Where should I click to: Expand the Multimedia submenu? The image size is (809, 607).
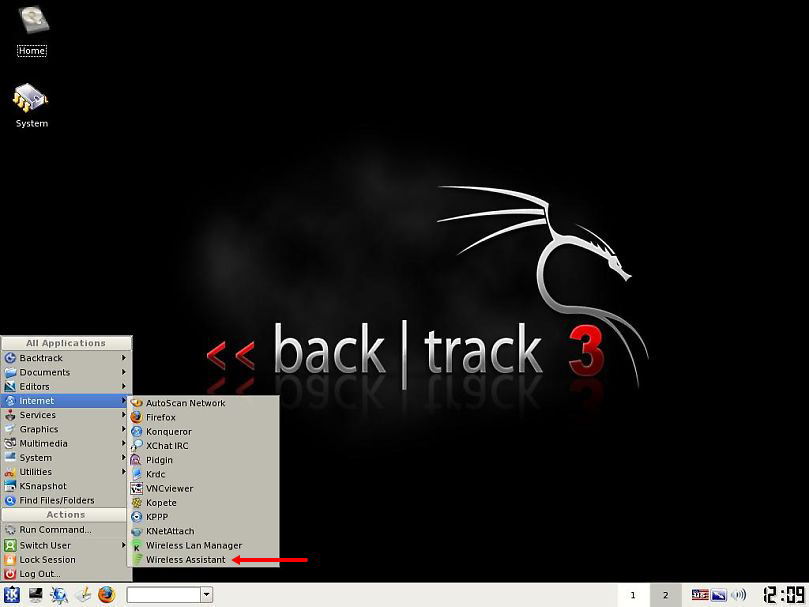click(x=65, y=443)
